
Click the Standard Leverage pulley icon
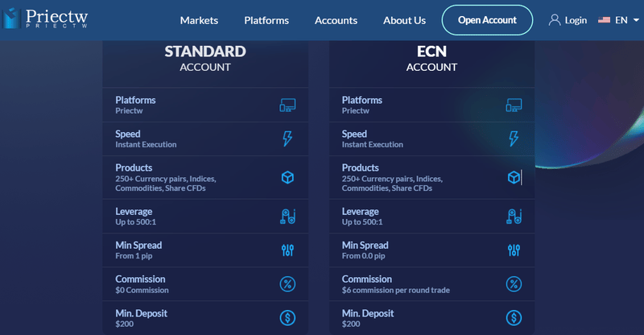[x=287, y=216]
